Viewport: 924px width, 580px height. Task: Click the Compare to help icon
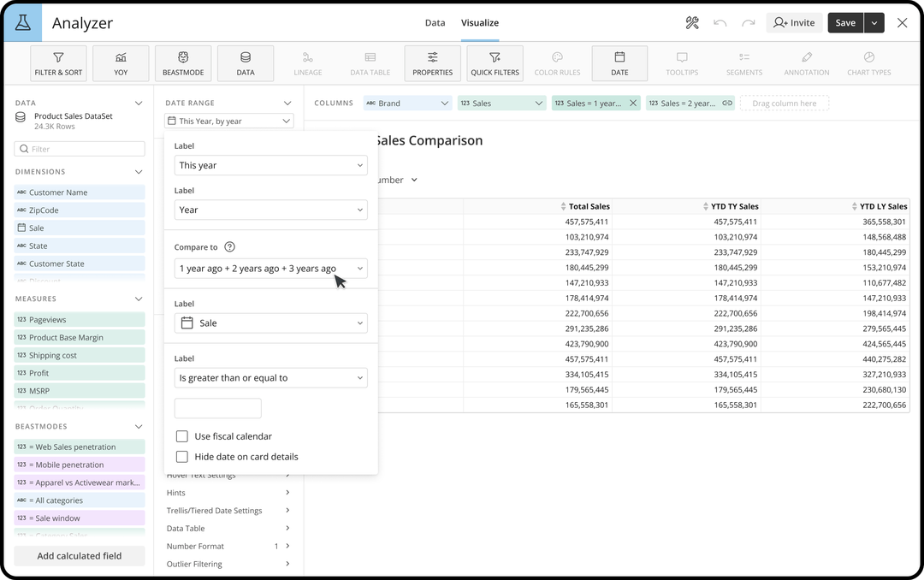click(x=229, y=247)
